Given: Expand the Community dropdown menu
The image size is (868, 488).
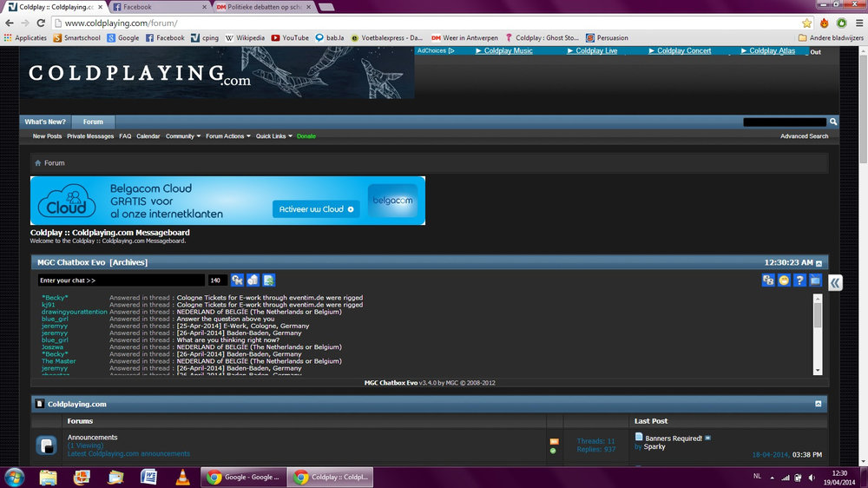Looking at the screenshot, I should pyautogui.click(x=182, y=136).
